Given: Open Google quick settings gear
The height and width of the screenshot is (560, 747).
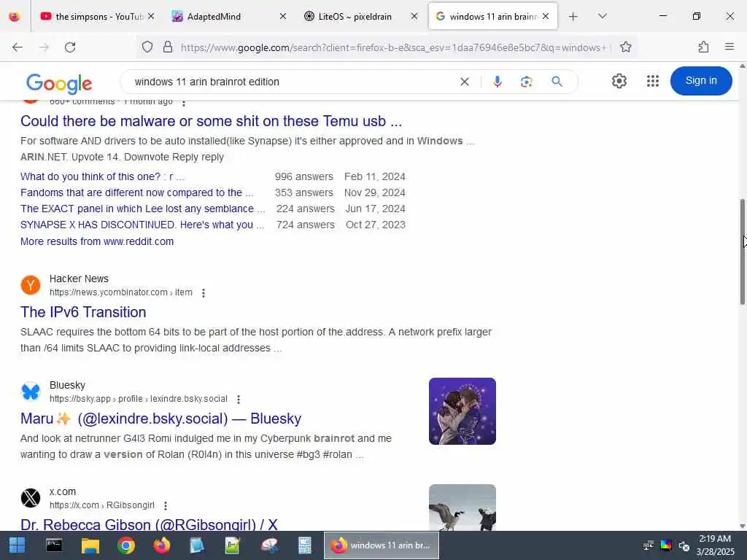Looking at the screenshot, I should pyautogui.click(x=619, y=81).
